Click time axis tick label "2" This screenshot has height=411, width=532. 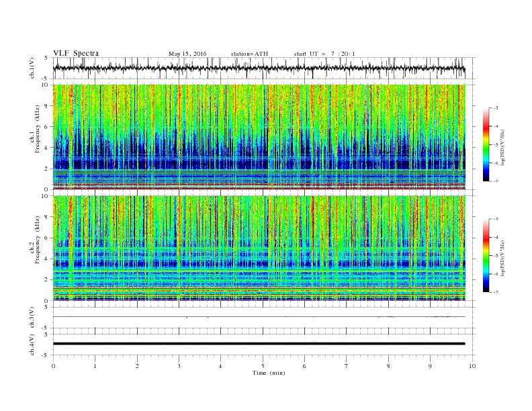click(x=137, y=366)
